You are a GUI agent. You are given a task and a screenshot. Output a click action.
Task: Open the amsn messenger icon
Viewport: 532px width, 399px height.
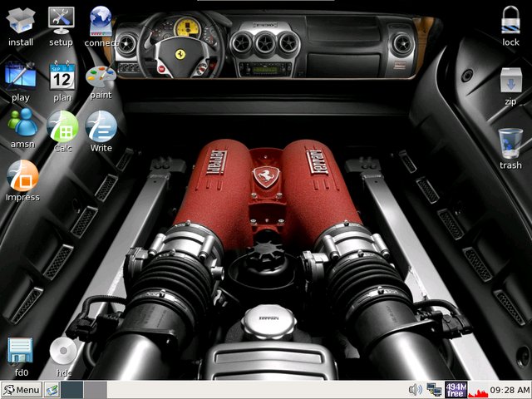pyautogui.click(x=22, y=123)
